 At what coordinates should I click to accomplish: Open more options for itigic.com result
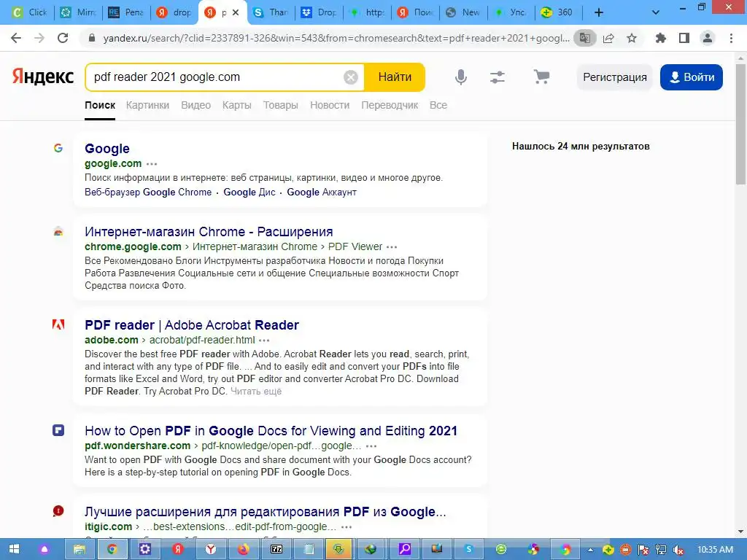point(347,527)
